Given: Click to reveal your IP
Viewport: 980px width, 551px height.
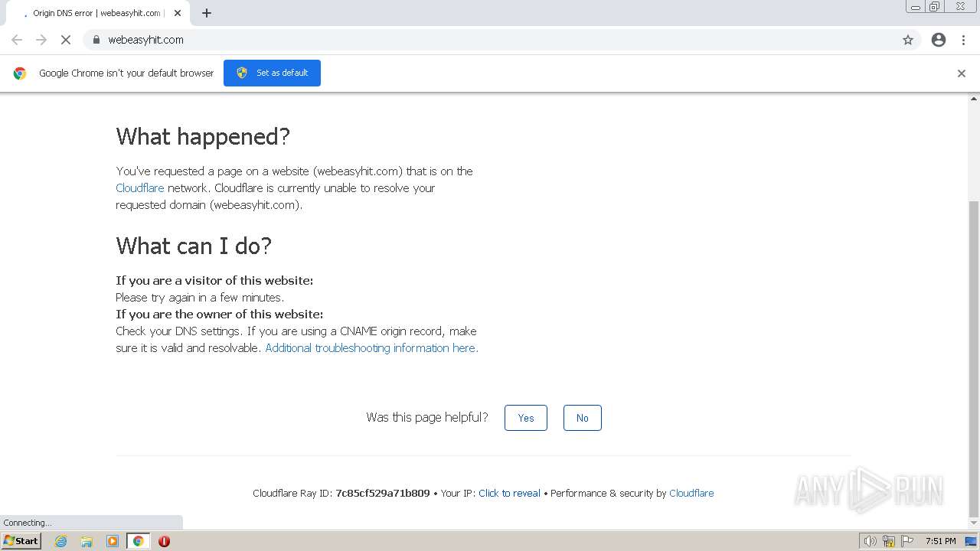Looking at the screenshot, I should [x=509, y=493].
